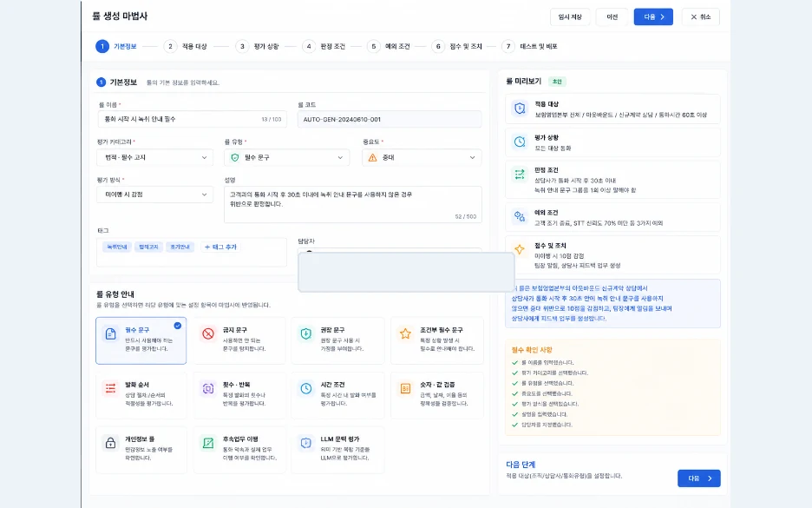This screenshot has width=812, height=508.
Task: Choose the 후속업무 이행 edit icon
Action: tap(208, 443)
